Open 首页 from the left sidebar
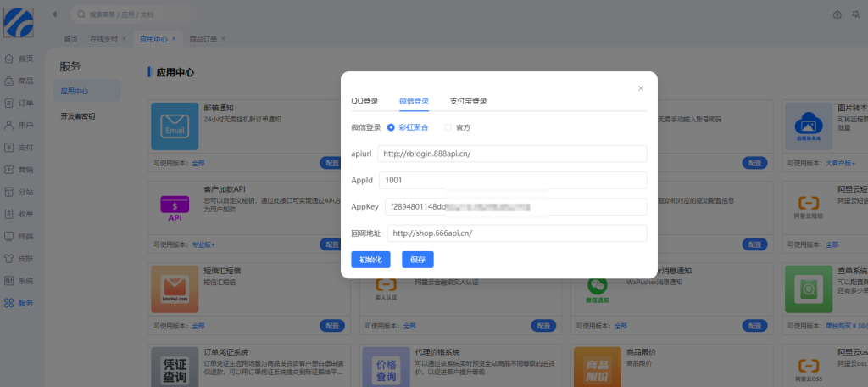This screenshot has height=387, width=868. pyautogui.click(x=20, y=59)
